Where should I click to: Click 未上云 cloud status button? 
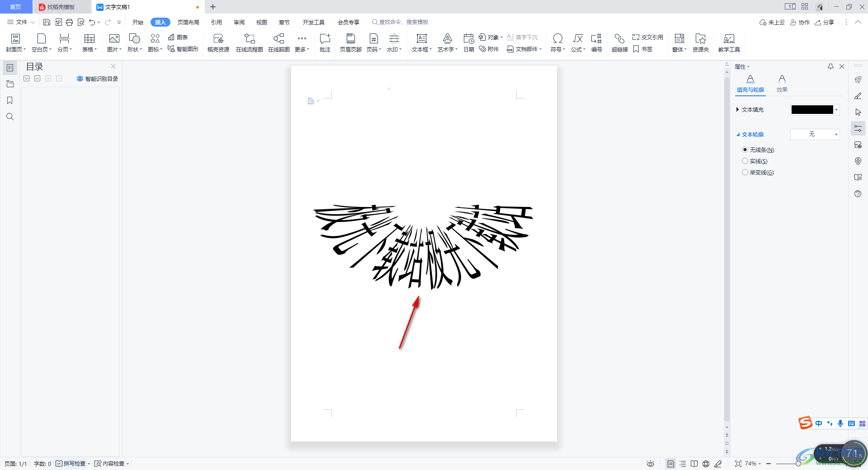point(772,22)
